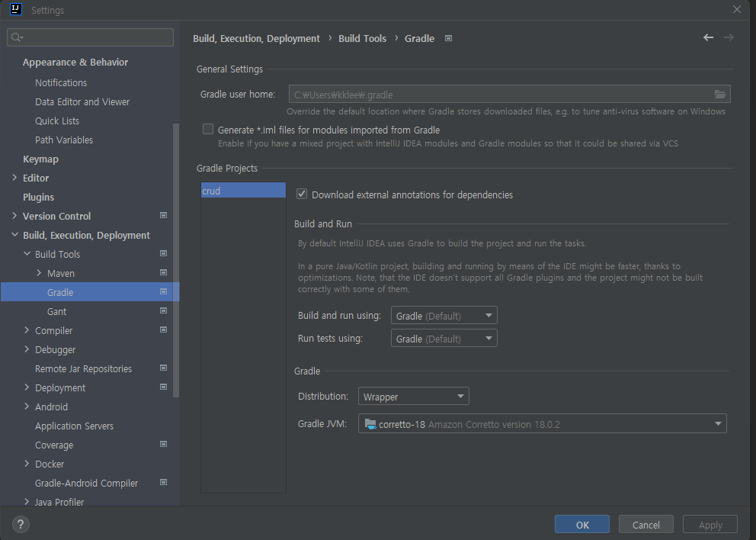The width and height of the screenshot is (756, 540).
Task: Uncheck Download external annotations for dependencies
Action: point(302,194)
